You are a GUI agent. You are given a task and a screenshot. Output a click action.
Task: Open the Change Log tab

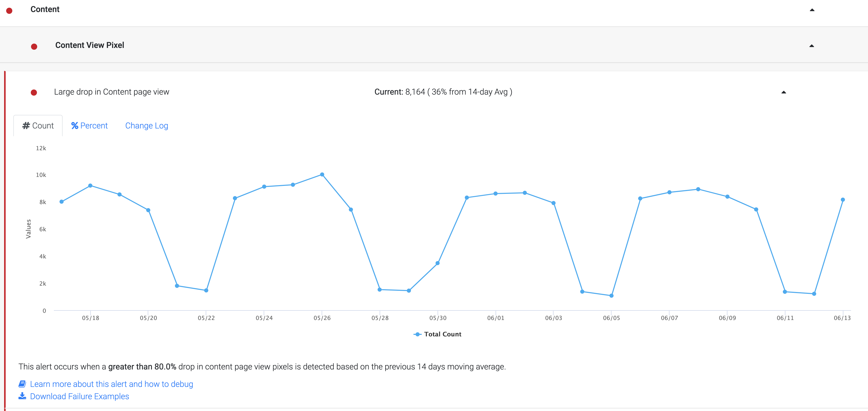(146, 126)
